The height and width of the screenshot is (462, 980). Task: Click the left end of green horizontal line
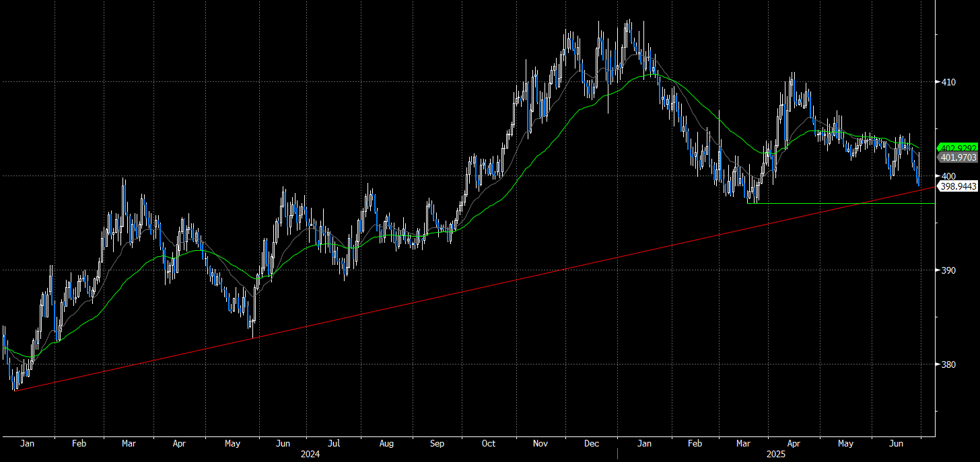pyautogui.click(x=748, y=203)
